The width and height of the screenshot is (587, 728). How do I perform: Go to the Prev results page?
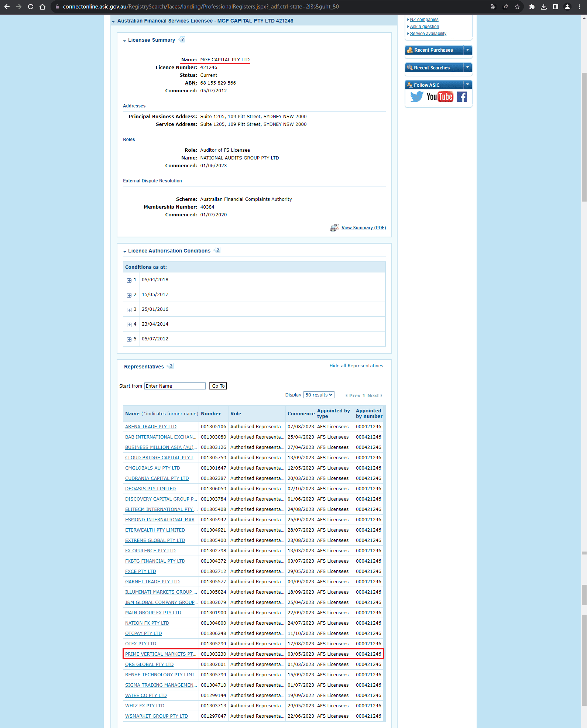353,395
